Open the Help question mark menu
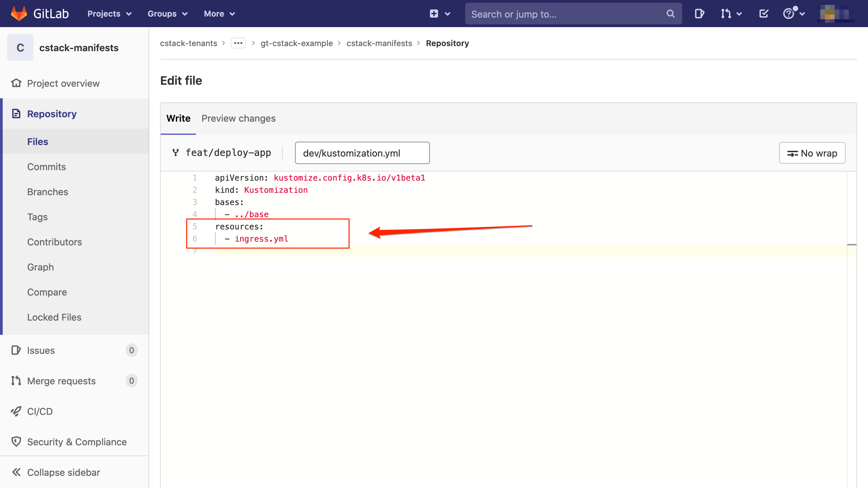Screen dimensions: 868x488 (x=793, y=14)
